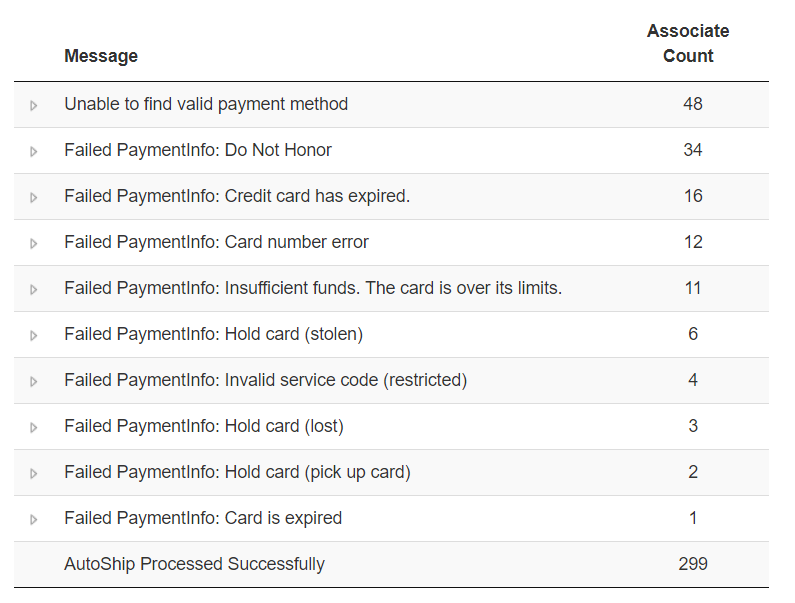This screenshot has height=603, width=795.
Task: Expand the 'Insufficient funds' row
Action: (33, 289)
